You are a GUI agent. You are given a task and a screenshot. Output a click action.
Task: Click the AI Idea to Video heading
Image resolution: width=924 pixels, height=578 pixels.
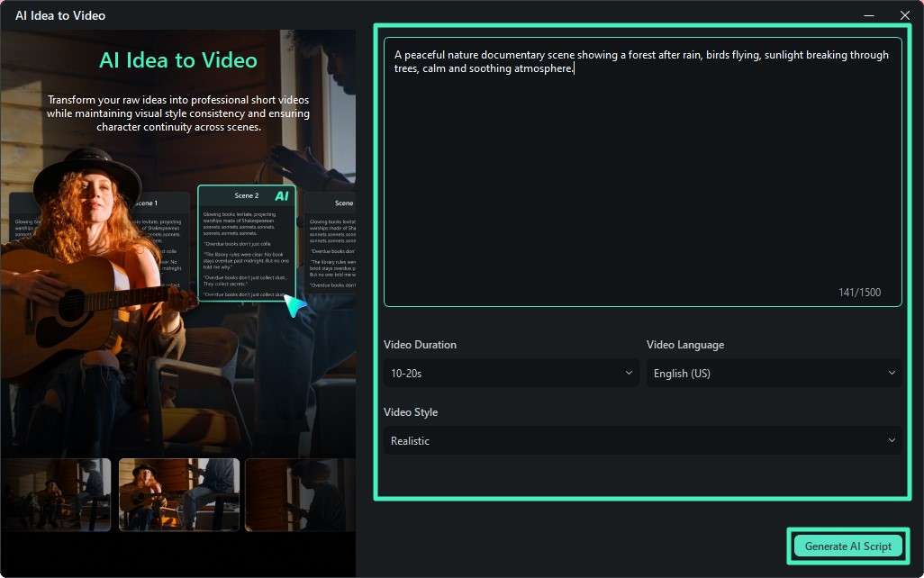[178, 60]
